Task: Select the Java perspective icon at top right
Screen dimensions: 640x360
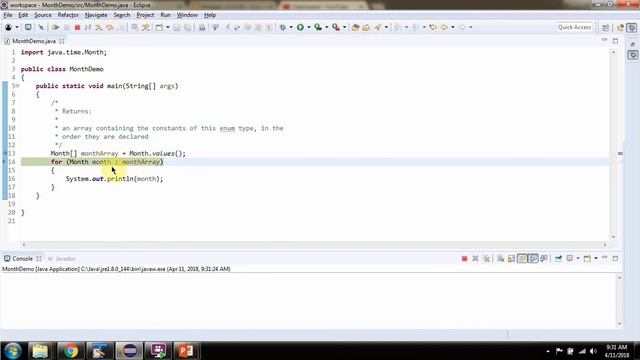Action: [621, 27]
